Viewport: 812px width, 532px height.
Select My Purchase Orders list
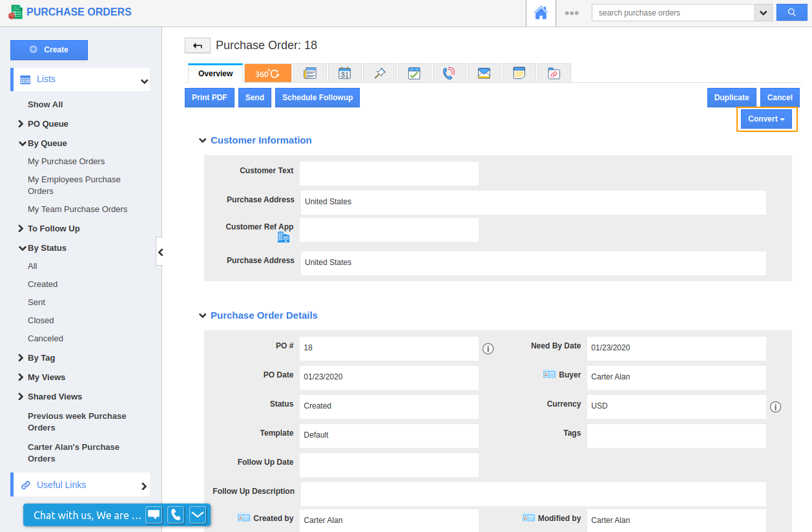66,162
